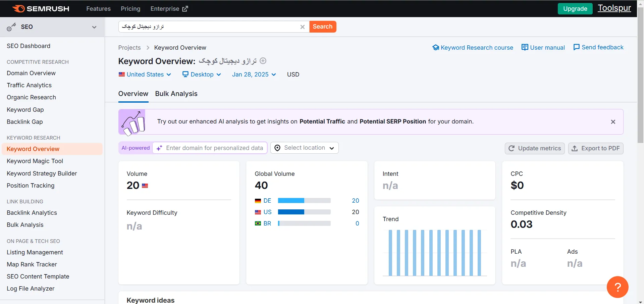Image resolution: width=644 pixels, height=304 pixels.
Task: Open Keyword Magic Tool
Action: click(x=35, y=161)
